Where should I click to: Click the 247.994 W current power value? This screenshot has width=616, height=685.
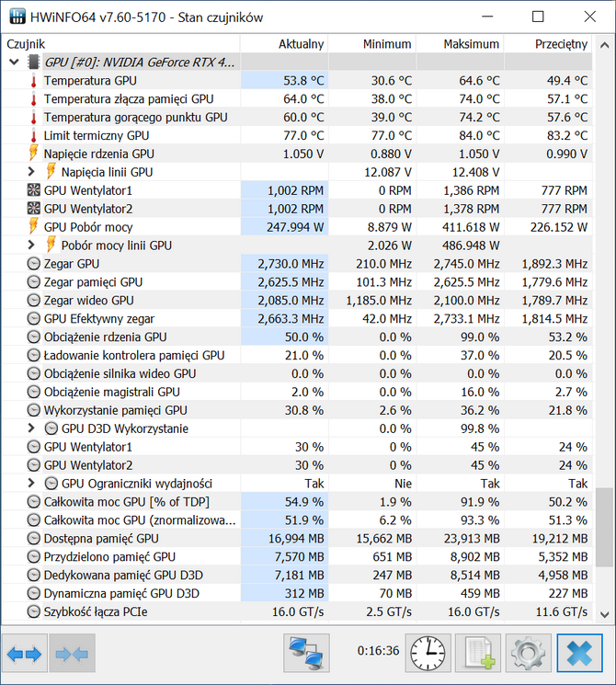[295, 227]
